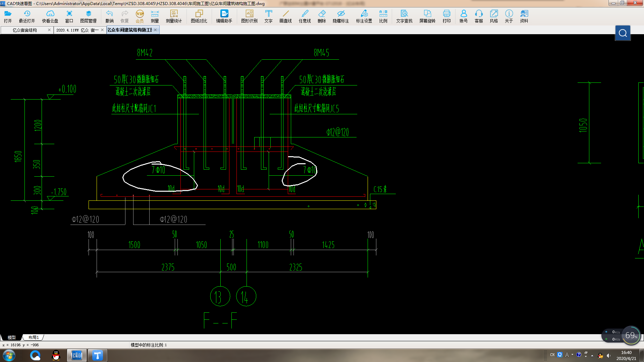The image size is (644, 362).
Task: Open the 最近打开 recent files list
Action: coord(27,16)
